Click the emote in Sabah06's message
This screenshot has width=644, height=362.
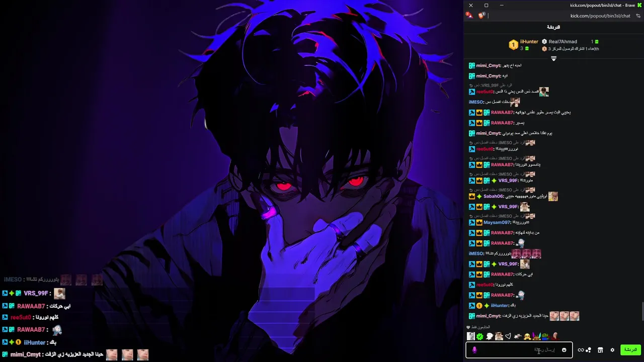[553, 197]
